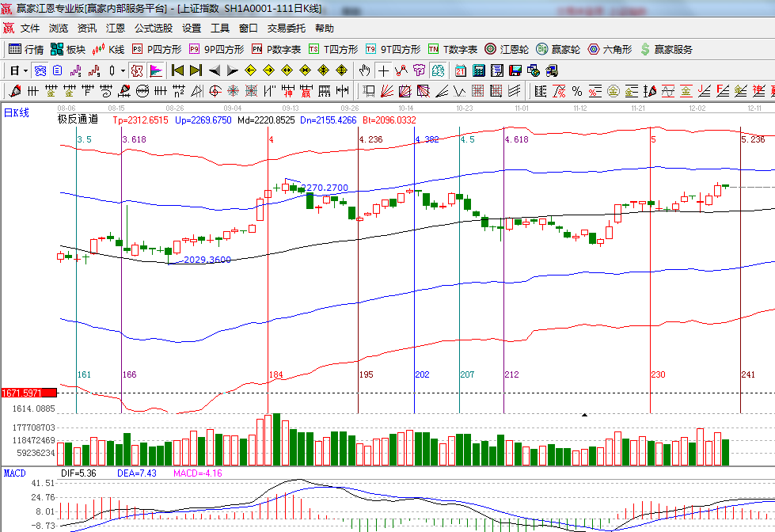Screen dimensions: 775x532
Task: Open the 交易委托 trading menu
Action: (x=286, y=28)
